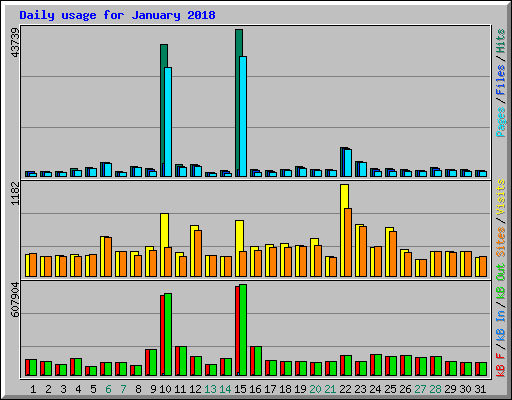
Task: Click day label '30' on the x-axis
Action: [465, 389]
